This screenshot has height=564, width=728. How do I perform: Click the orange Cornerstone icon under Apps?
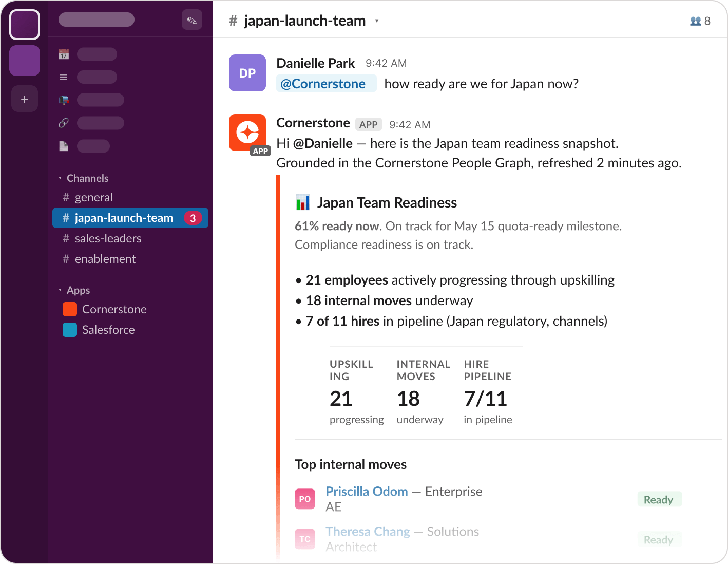pyautogui.click(x=70, y=309)
